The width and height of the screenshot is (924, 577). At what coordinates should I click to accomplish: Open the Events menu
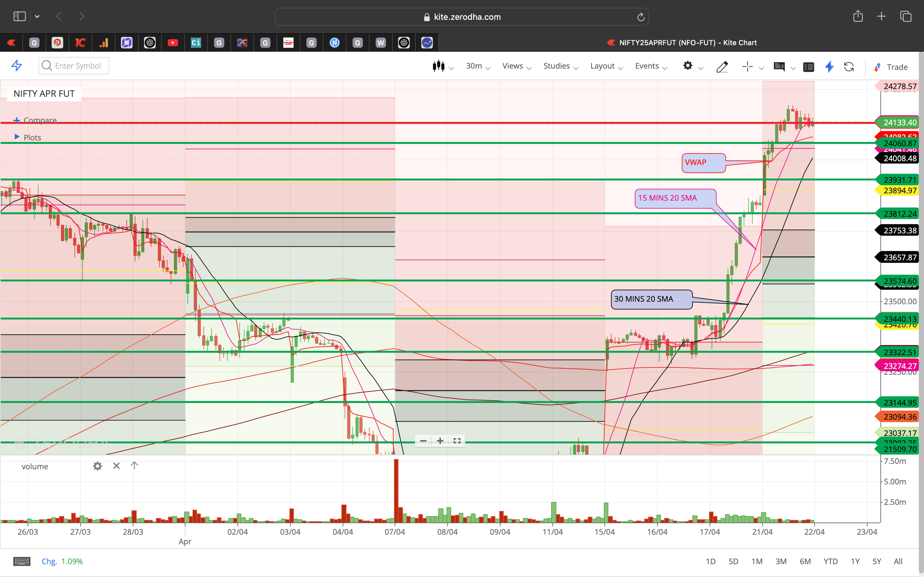click(647, 66)
